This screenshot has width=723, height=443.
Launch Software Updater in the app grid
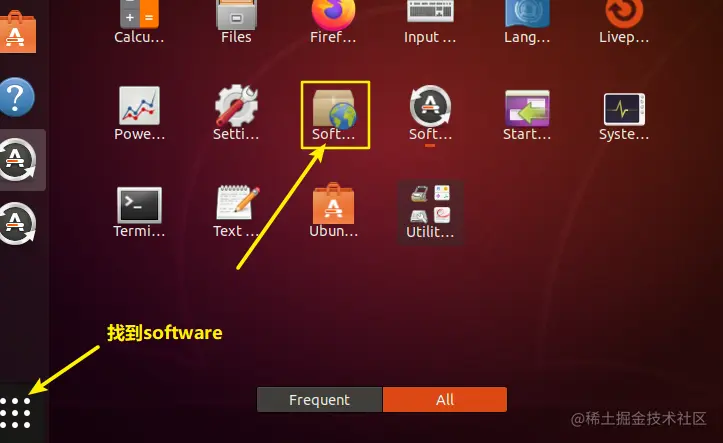(x=430, y=113)
